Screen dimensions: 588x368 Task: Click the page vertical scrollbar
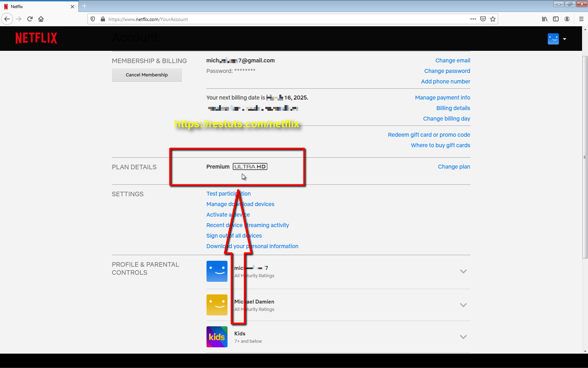[x=585, y=158]
